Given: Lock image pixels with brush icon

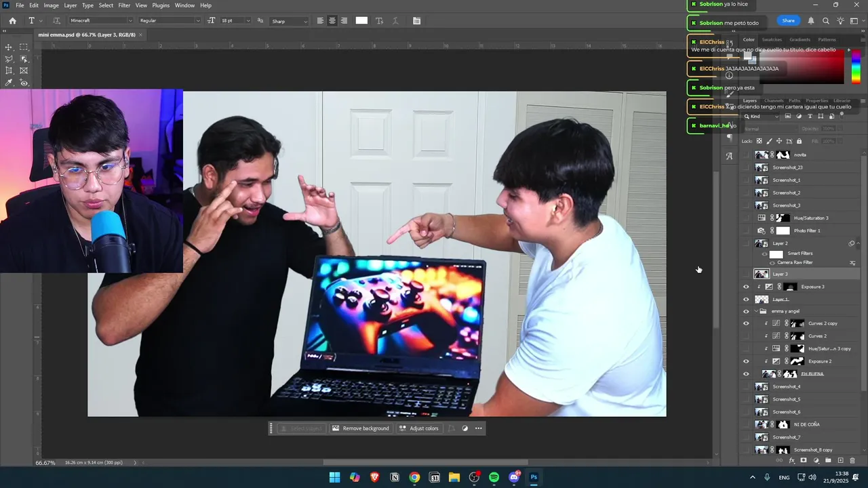Looking at the screenshot, I should point(769,141).
